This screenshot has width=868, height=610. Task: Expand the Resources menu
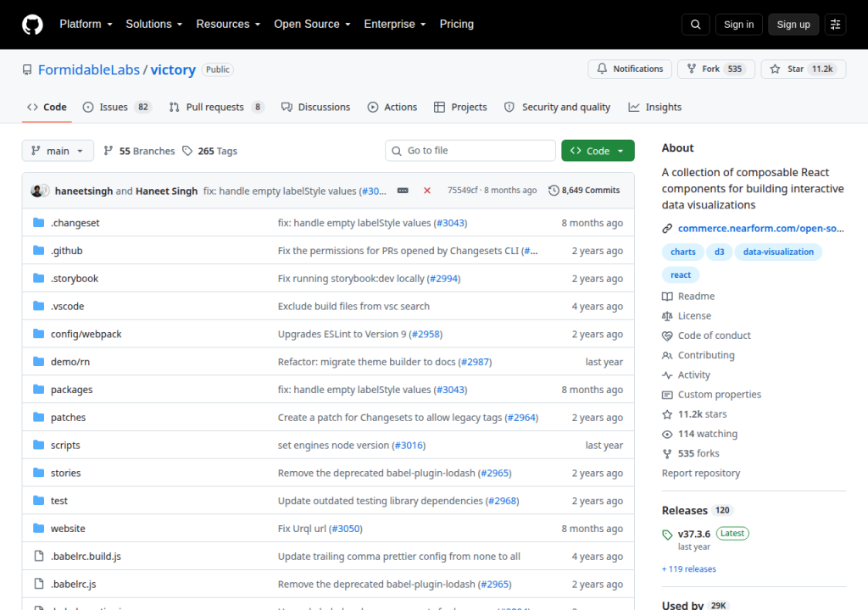tap(228, 25)
